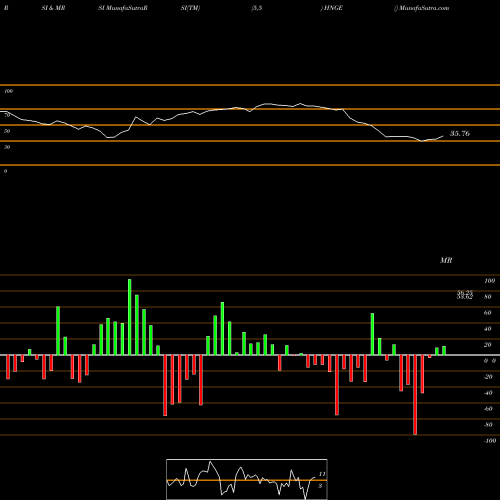This screenshot has height=500, width=500.
Task: Click the longest red bar reaching -100
Action: tap(415, 395)
